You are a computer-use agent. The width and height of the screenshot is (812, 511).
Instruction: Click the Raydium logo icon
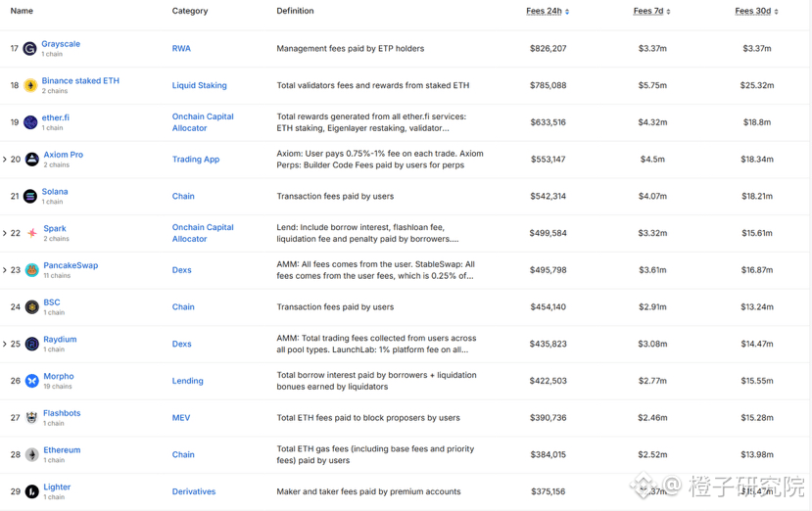click(x=32, y=344)
